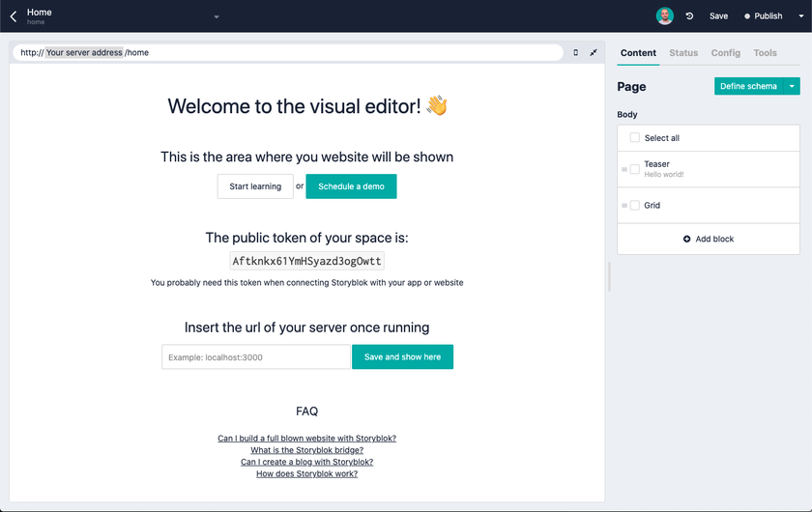The height and width of the screenshot is (512, 812).
Task: Open the story history icon
Action: (x=689, y=16)
